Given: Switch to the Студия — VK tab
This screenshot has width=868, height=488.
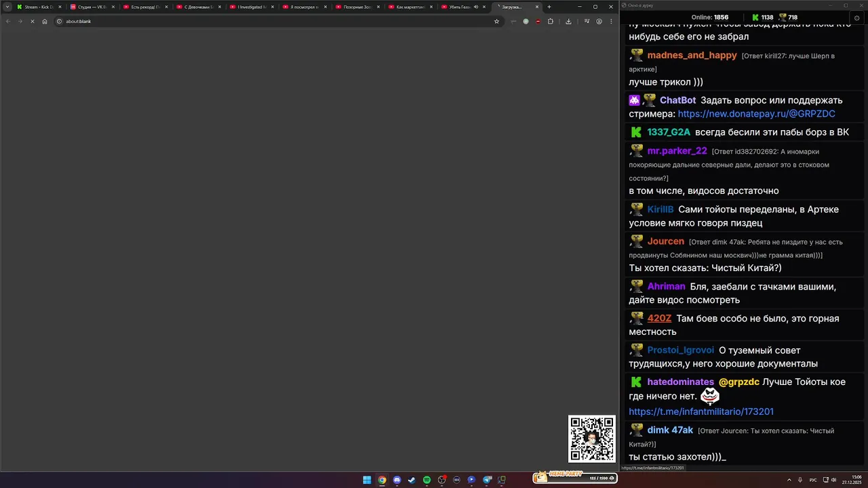Looking at the screenshot, I should click(92, 7).
